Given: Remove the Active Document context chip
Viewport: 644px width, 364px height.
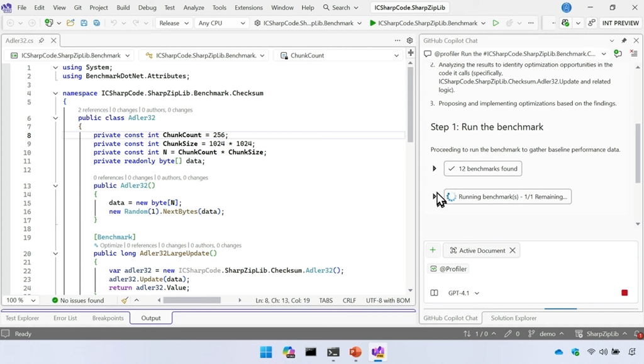Looking at the screenshot, I should [x=513, y=250].
